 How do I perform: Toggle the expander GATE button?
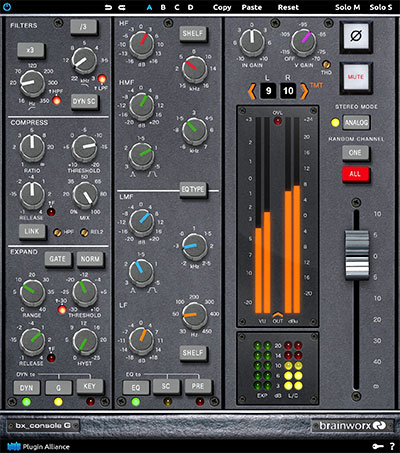point(58,259)
